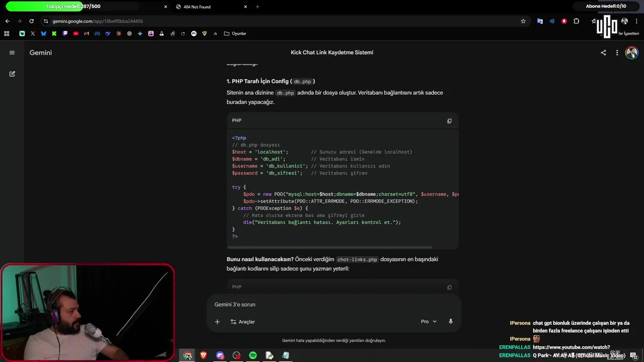Click the 'die("Veritabanı bağlantı hatası' line
Image resolution: width=644 pixels, height=362 pixels.
(322, 222)
